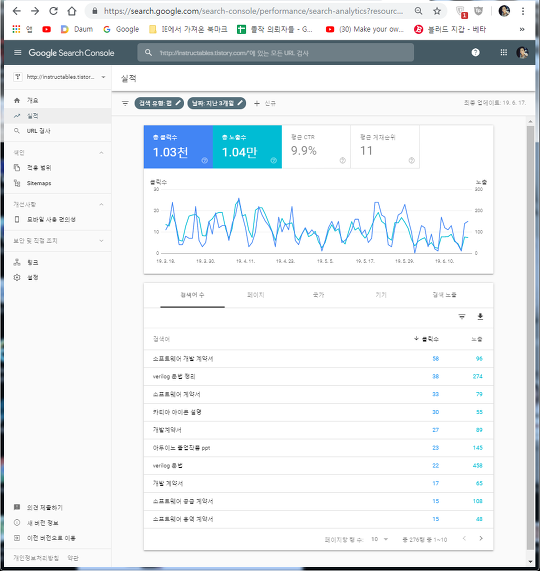Switch to the 페이지 (pages) tab

pyautogui.click(x=256, y=295)
